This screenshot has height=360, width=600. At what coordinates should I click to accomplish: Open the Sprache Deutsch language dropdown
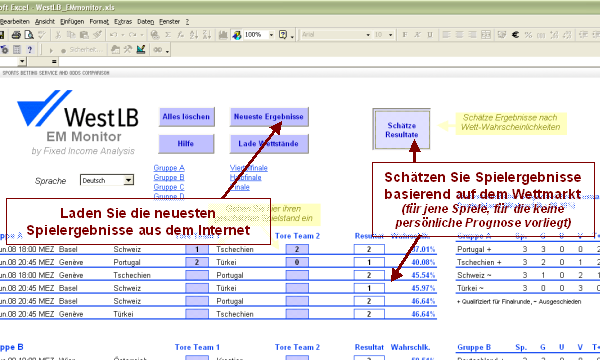(129, 180)
